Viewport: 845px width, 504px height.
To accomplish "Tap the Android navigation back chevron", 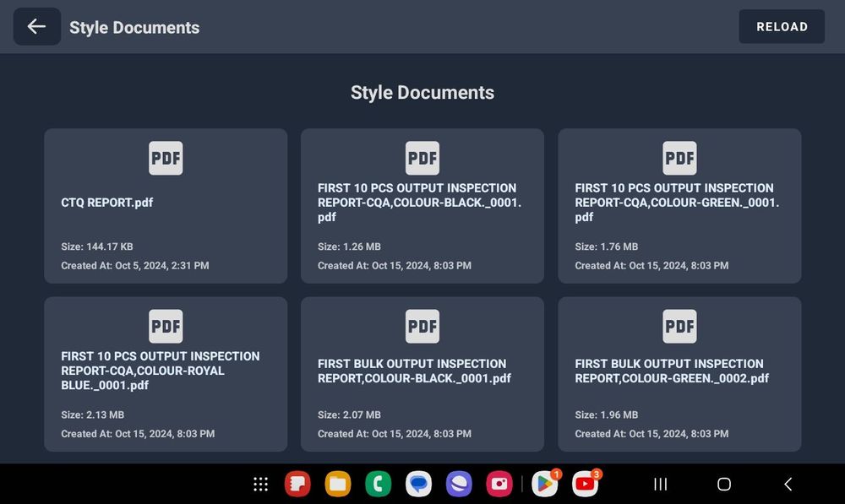I will [788, 484].
